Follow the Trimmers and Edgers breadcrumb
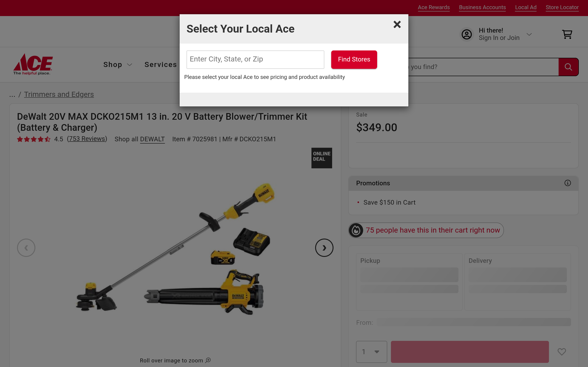The width and height of the screenshot is (588, 367). pos(59,95)
